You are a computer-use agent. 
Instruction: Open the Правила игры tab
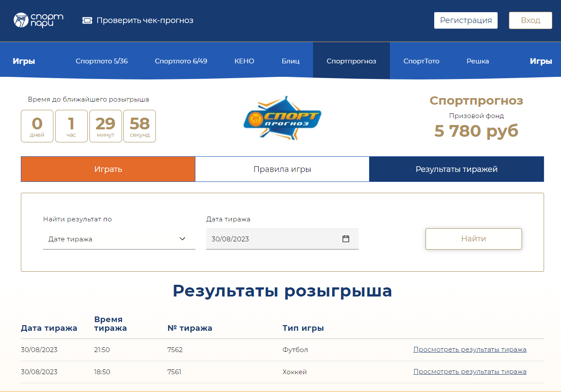pos(282,169)
